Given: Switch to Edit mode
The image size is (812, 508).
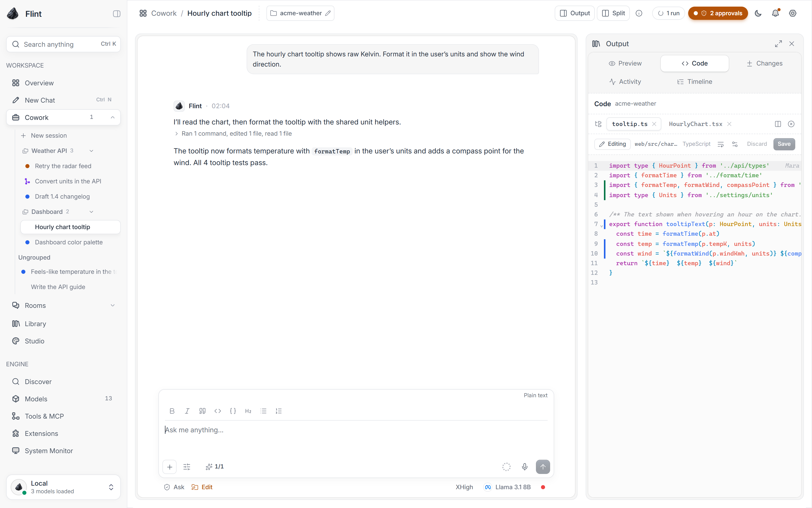Looking at the screenshot, I should click(x=202, y=487).
